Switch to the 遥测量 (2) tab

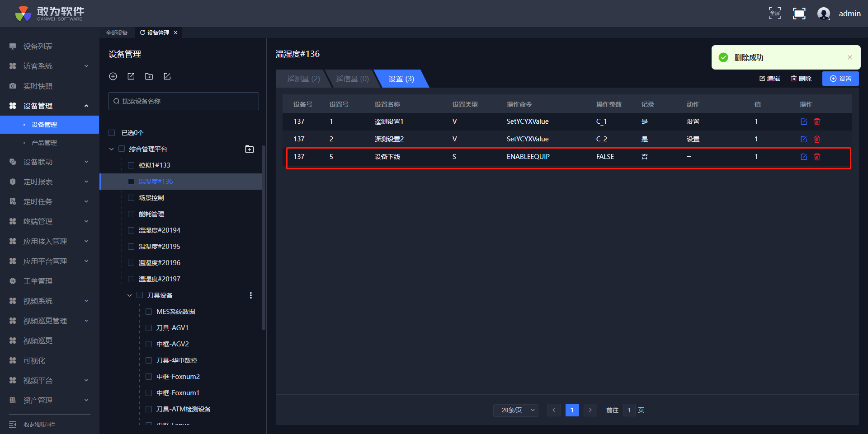pyautogui.click(x=303, y=79)
